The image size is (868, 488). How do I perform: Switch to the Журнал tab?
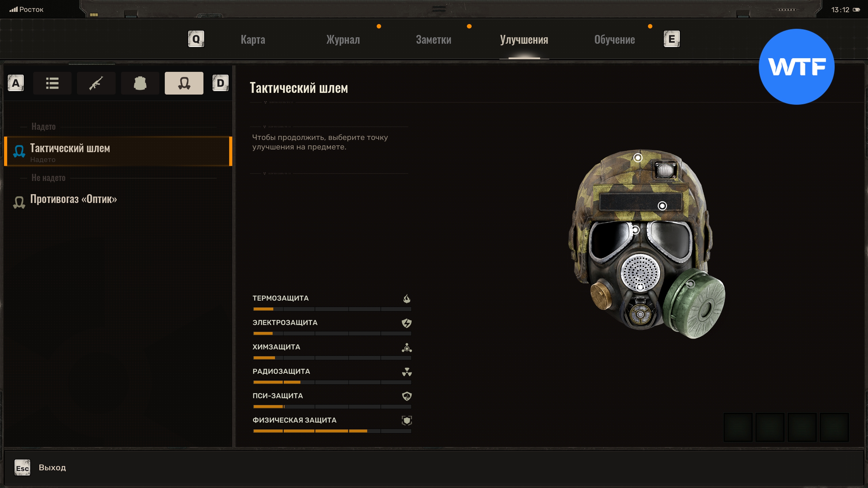point(343,40)
